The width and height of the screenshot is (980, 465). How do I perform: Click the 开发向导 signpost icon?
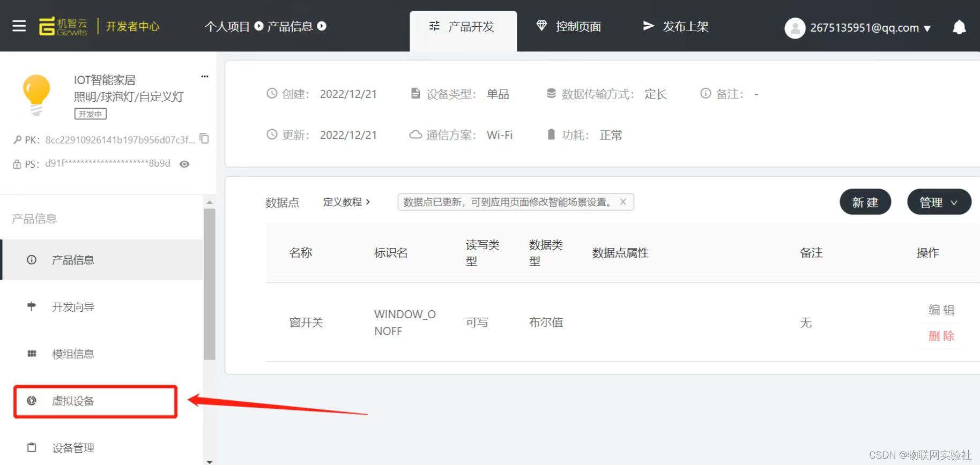click(32, 306)
